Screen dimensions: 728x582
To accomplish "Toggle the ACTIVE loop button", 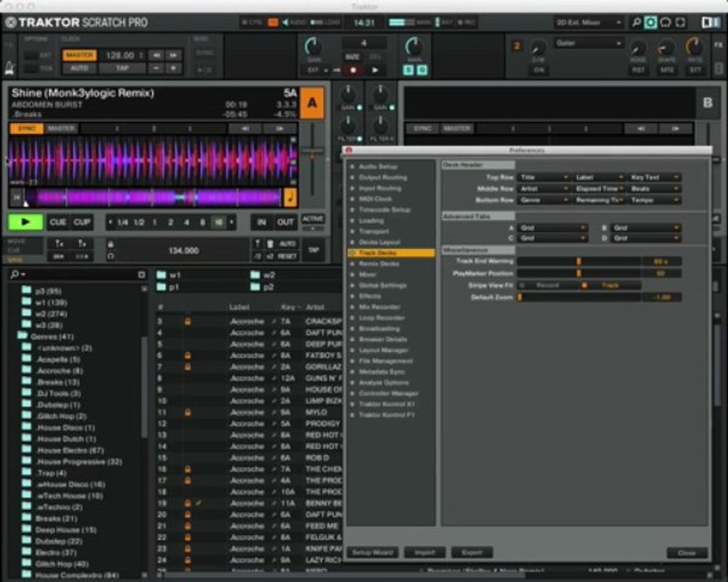I will (313, 218).
